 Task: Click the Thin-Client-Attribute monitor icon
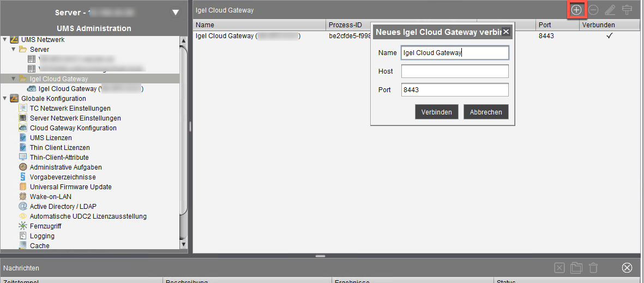click(23, 158)
